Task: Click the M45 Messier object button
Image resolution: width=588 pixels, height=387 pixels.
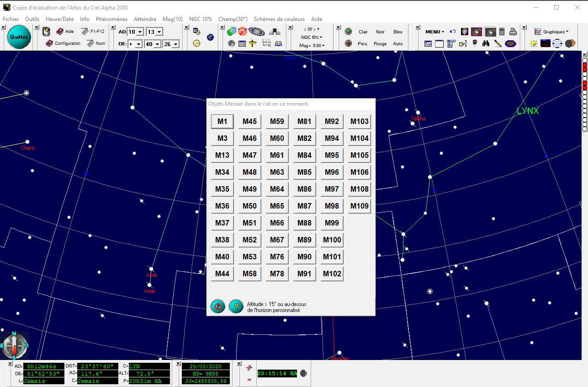Action: tap(249, 121)
